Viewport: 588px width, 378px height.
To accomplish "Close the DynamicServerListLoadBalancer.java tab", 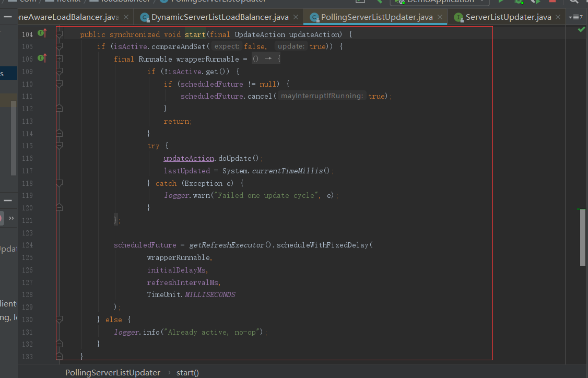I will 296,17.
